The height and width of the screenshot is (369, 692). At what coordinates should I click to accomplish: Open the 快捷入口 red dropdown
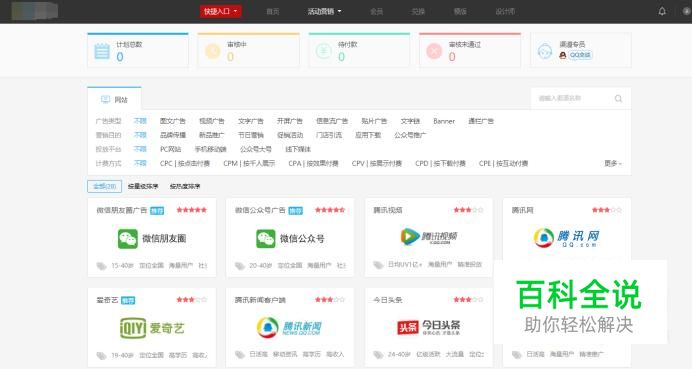pyautogui.click(x=220, y=11)
